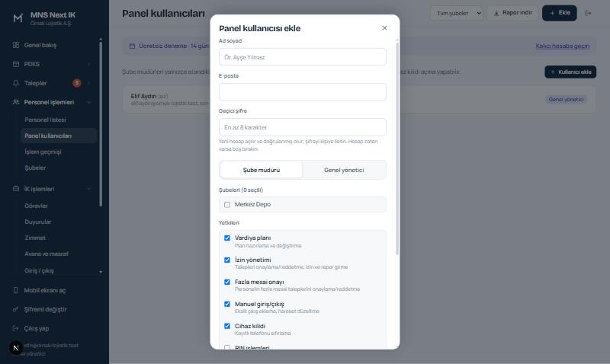Click the Genel bakış grid icon
This screenshot has width=610, height=364.
click(16, 45)
